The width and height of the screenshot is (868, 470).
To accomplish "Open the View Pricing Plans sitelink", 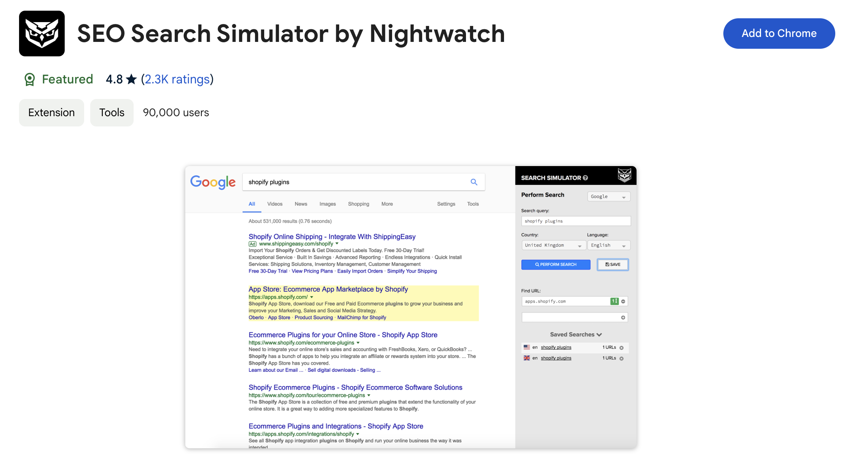I will click(x=312, y=271).
